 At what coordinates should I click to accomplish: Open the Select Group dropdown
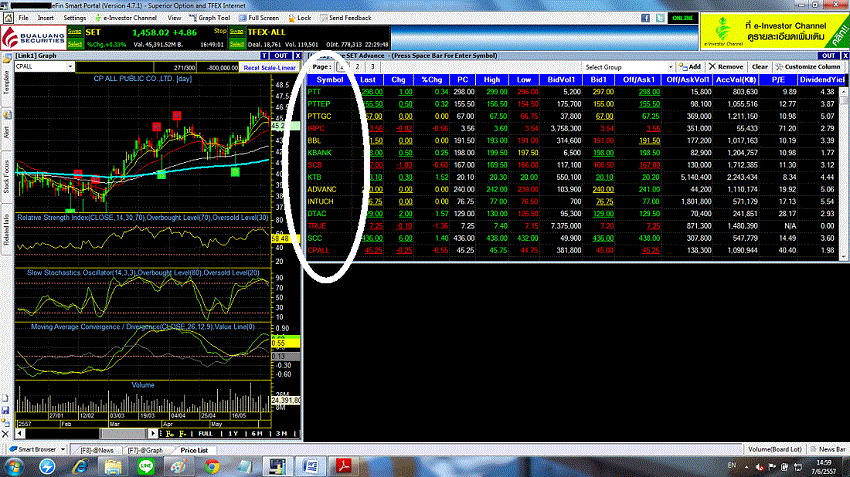[628, 67]
